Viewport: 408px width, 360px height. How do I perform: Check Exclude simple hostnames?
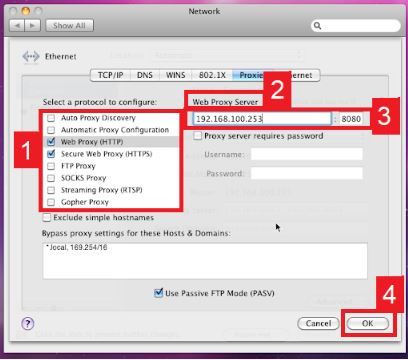[47, 218]
